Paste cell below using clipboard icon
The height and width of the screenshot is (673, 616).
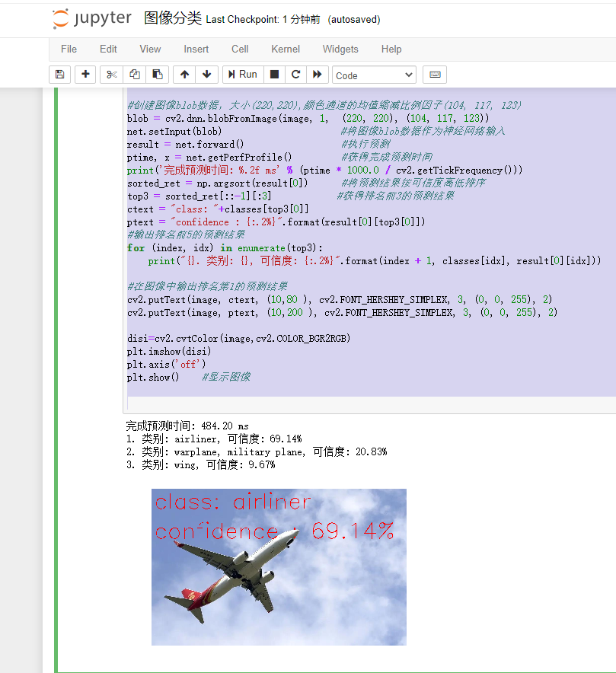tap(158, 74)
